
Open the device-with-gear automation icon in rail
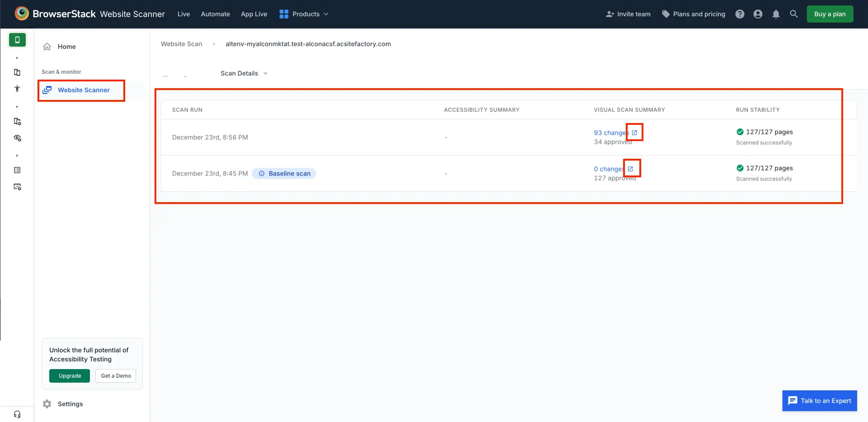tap(17, 121)
